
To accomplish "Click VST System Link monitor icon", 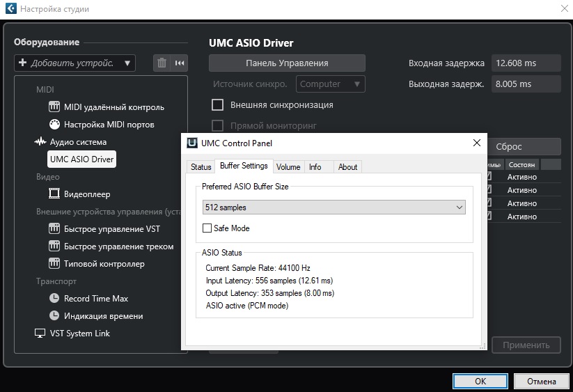I will 40,334.
